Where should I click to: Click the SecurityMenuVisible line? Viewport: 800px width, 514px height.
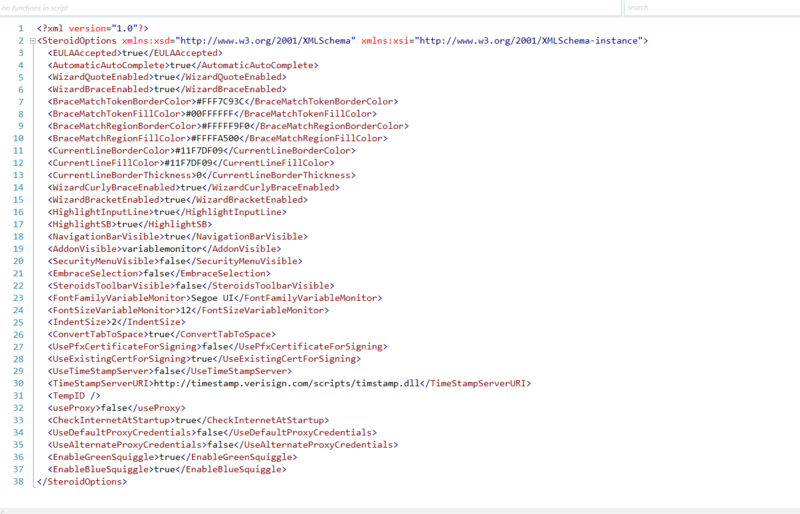[x=175, y=261]
